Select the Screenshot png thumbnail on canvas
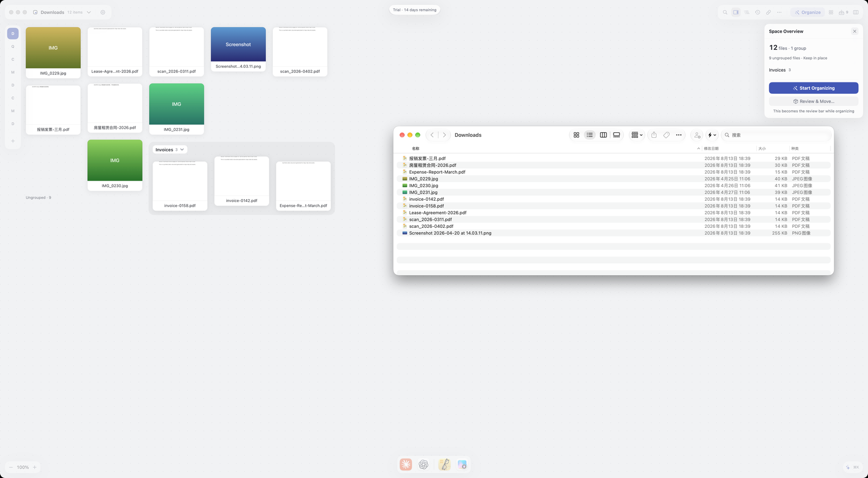The width and height of the screenshot is (868, 478). [x=238, y=49]
